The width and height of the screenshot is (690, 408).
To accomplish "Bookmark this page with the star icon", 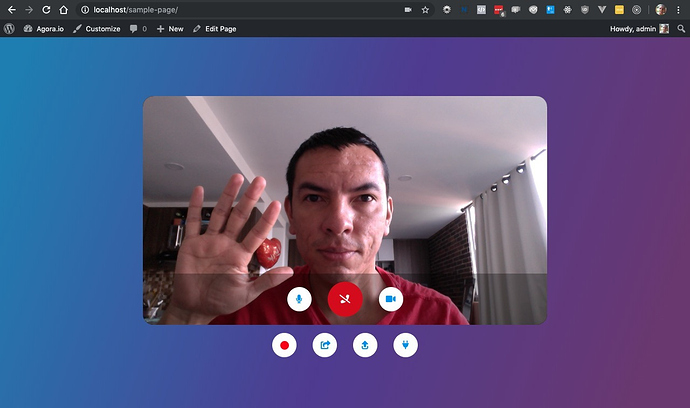I will [425, 10].
